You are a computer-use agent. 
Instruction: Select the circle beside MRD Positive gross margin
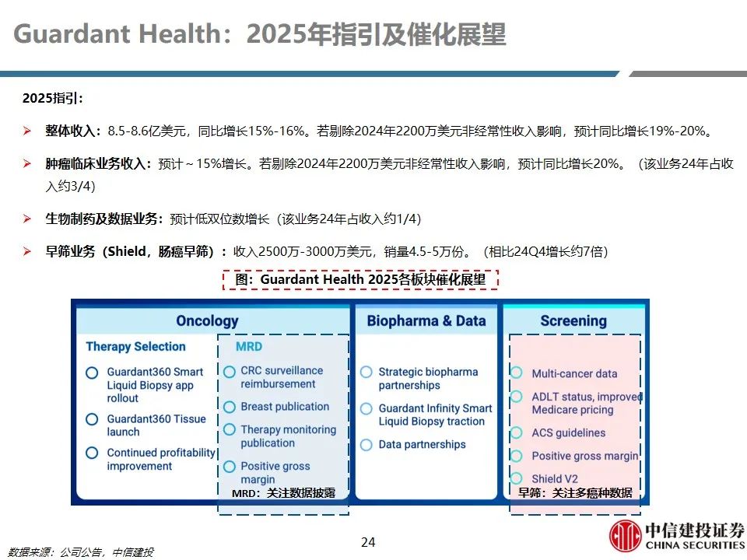coord(230,466)
